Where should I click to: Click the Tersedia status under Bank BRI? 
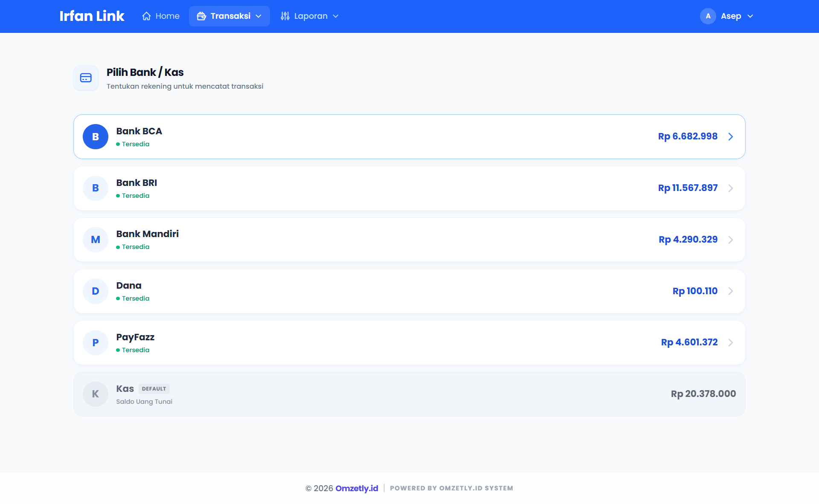(133, 196)
